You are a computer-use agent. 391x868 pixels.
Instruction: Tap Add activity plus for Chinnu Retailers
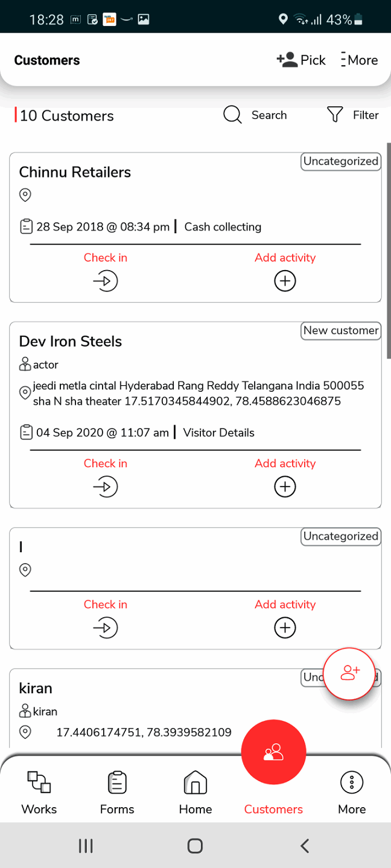(x=285, y=281)
